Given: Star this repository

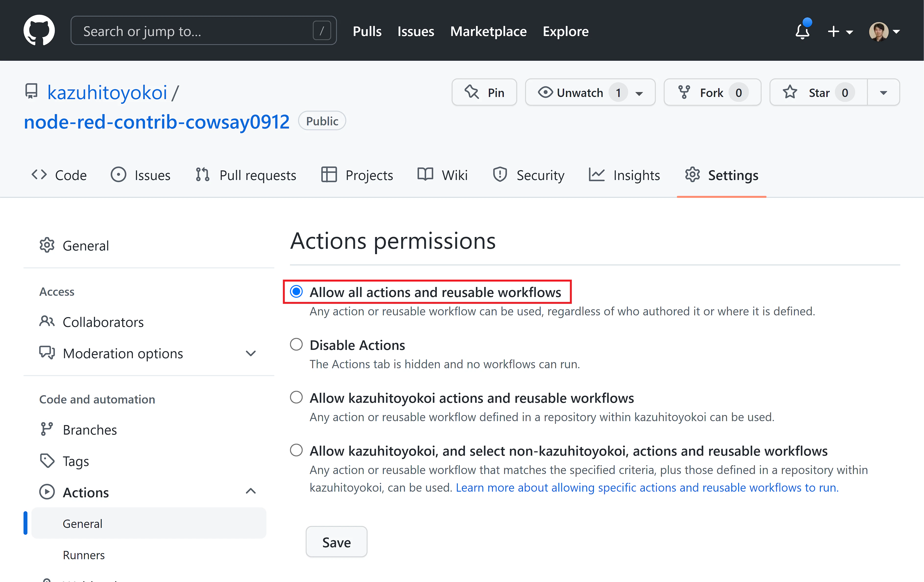Looking at the screenshot, I should click(818, 93).
